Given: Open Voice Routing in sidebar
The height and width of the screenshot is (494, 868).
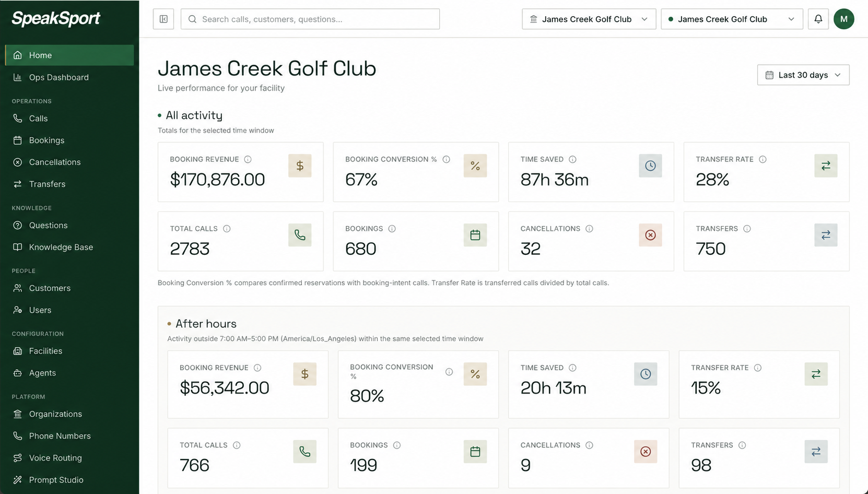Looking at the screenshot, I should 69,458.
